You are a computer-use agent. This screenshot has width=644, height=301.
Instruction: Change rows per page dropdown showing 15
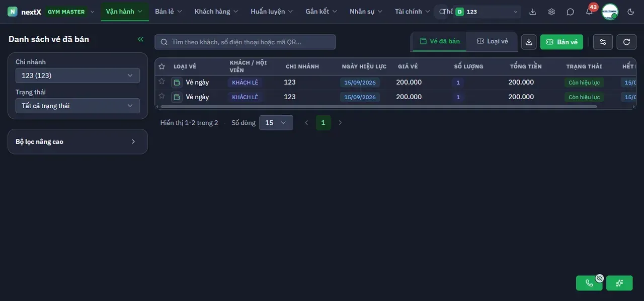(276, 123)
